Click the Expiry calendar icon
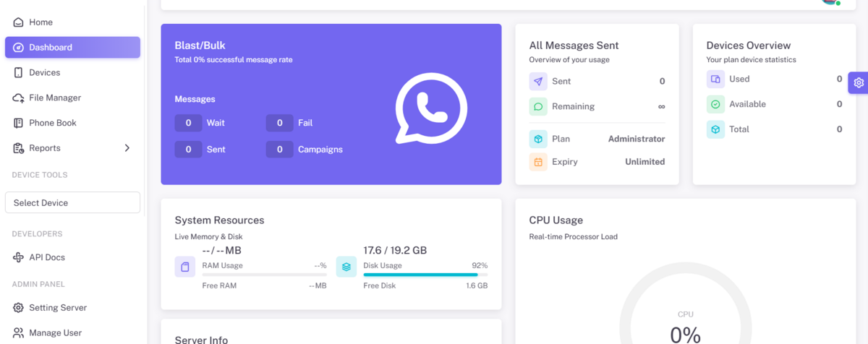This screenshot has width=868, height=344. (x=538, y=162)
